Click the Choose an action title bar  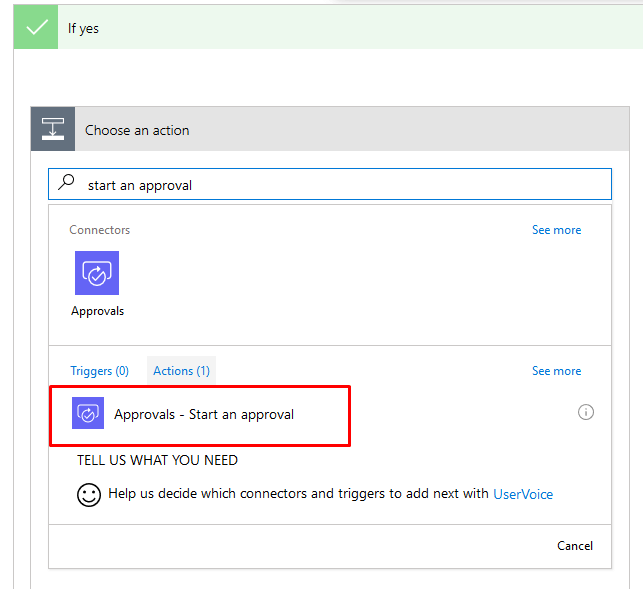(330, 129)
